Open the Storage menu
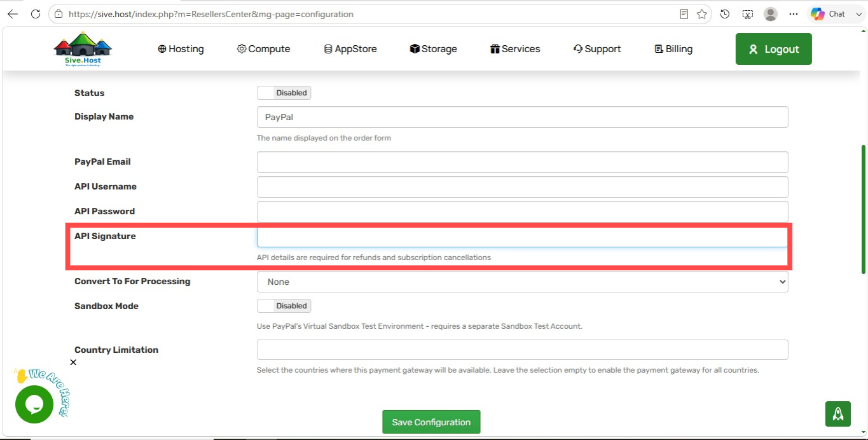868x440 pixels. coord(433,49)
